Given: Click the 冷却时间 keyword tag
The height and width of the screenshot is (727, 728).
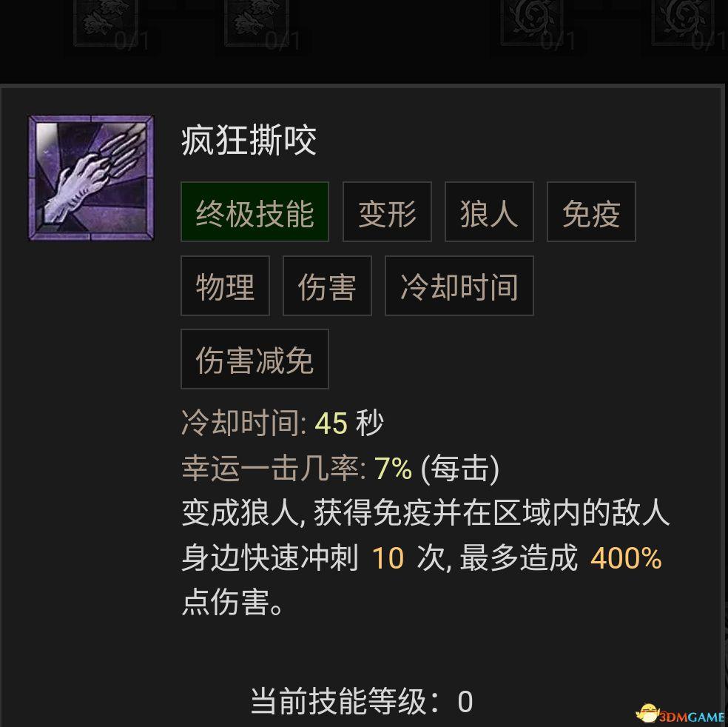Looking at the screenshot, I should tap(459, 286).
